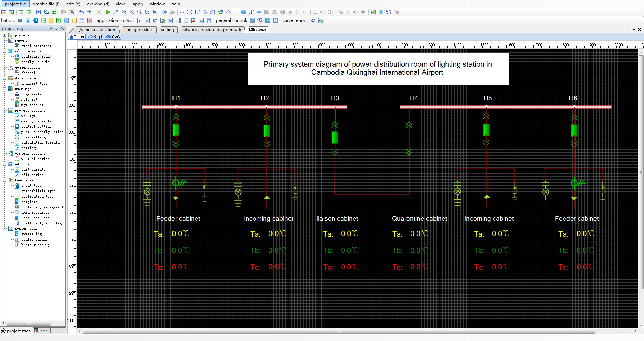
Task: Switch editor to Design view
Action: 77,37
